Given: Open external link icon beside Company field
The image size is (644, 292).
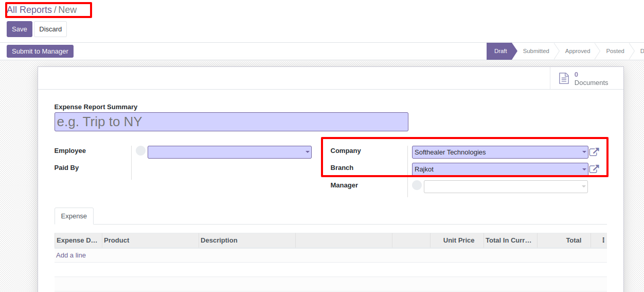Looking at the screenshot, I should coord(594,152).
